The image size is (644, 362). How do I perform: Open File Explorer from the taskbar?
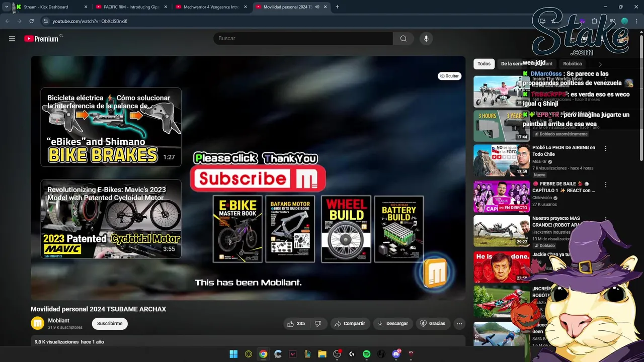[323, 354]
